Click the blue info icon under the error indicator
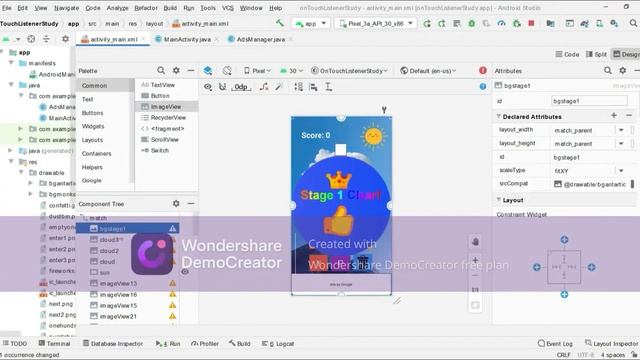The height and width of the screenshot is (360, 640). (482, 86)
